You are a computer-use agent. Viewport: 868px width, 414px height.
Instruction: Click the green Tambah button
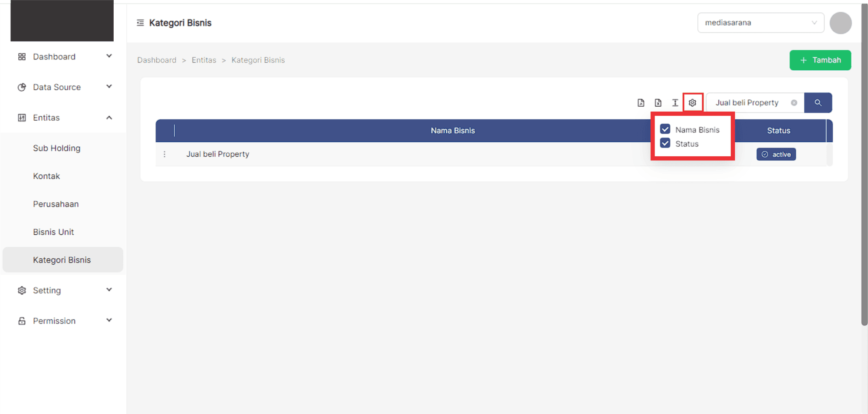tap(820, 60)
